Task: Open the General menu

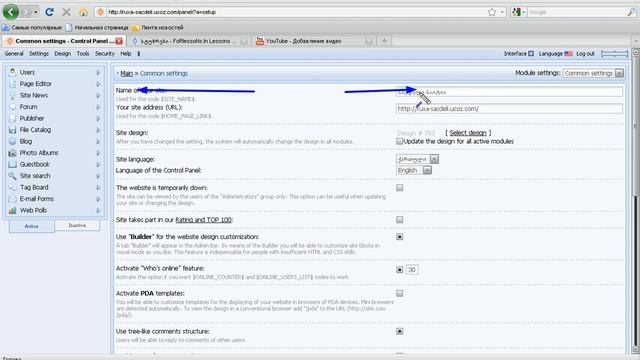Action: tap(14, 53)
